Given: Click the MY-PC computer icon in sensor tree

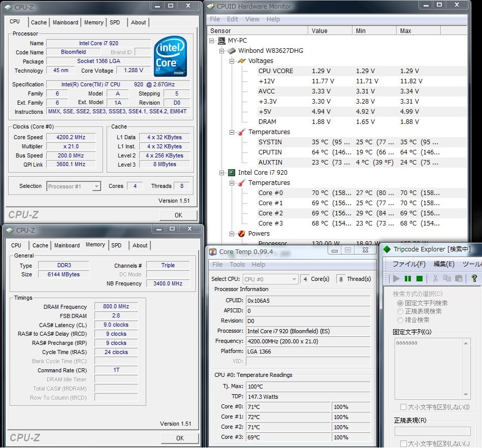Looking at the screenshot, I should point(221,41).
